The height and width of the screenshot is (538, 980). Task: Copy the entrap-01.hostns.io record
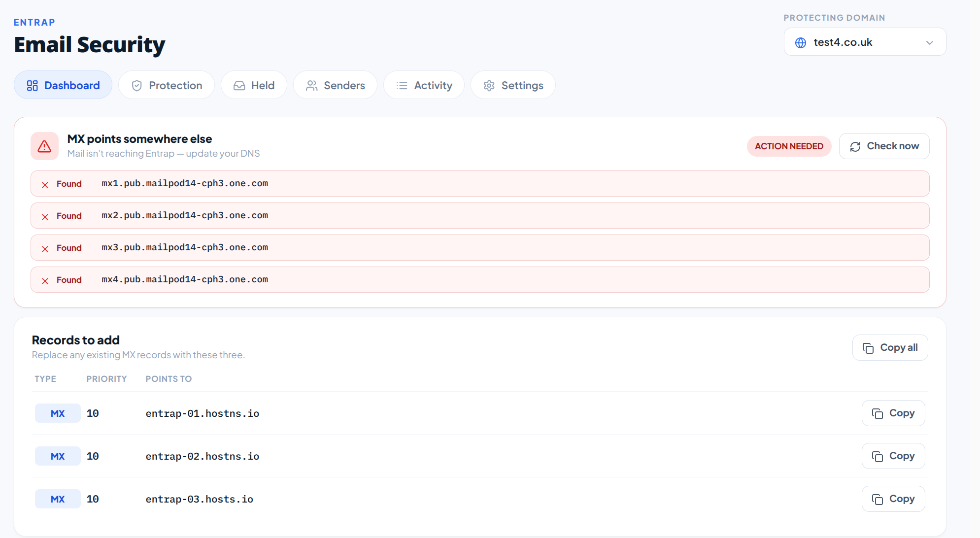click(x=893, y=413)
